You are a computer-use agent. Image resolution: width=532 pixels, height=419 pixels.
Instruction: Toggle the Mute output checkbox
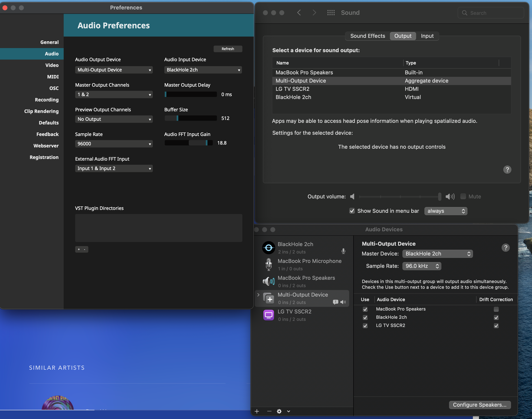click(463, 197)
